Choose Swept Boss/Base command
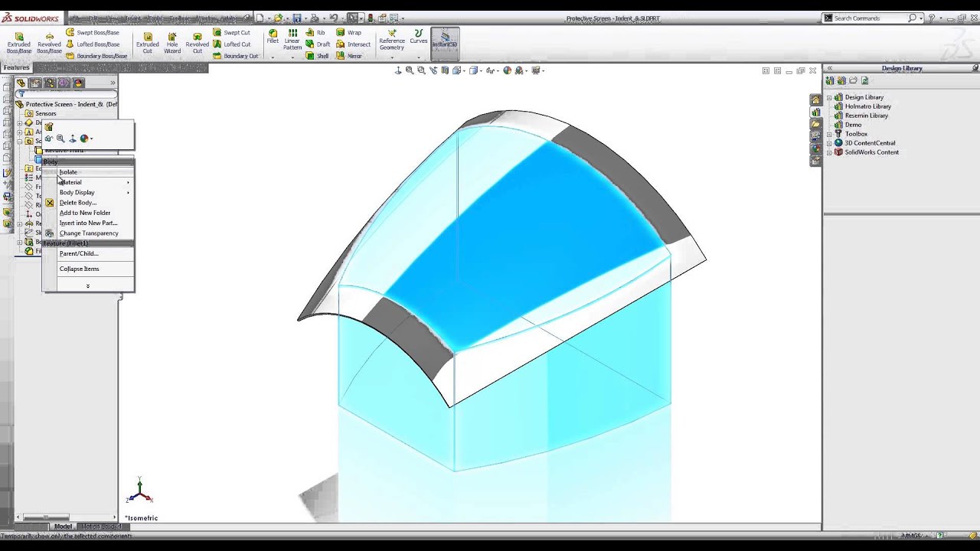 (92, 33)
